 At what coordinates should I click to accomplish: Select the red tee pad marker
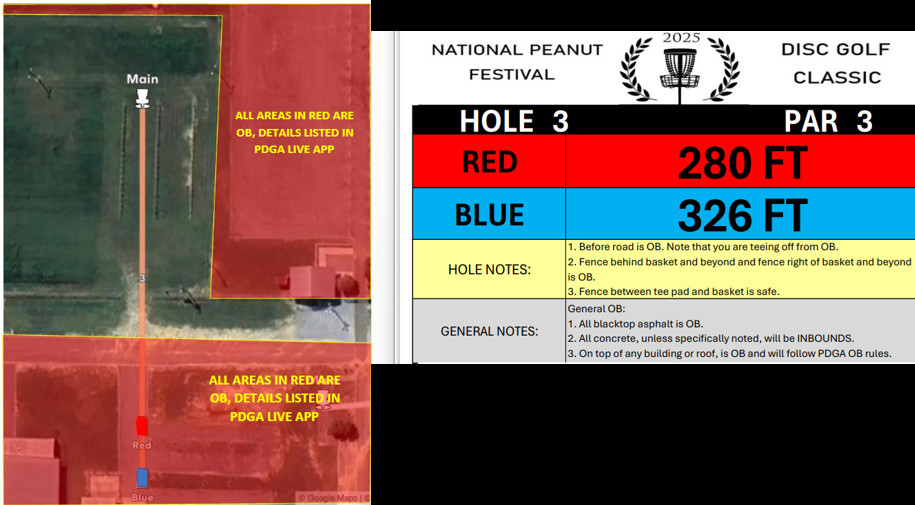[x=142, y=425]
